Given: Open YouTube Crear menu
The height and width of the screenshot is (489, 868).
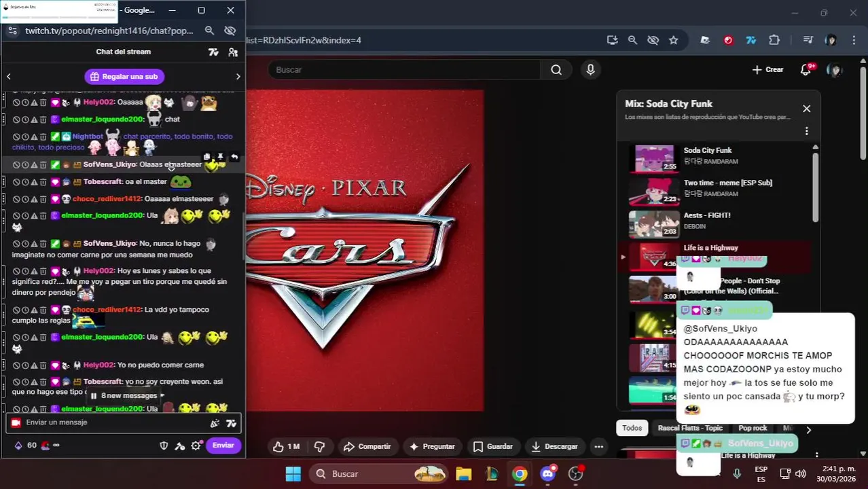Looking at the screenshot, I should click(767, 70).
